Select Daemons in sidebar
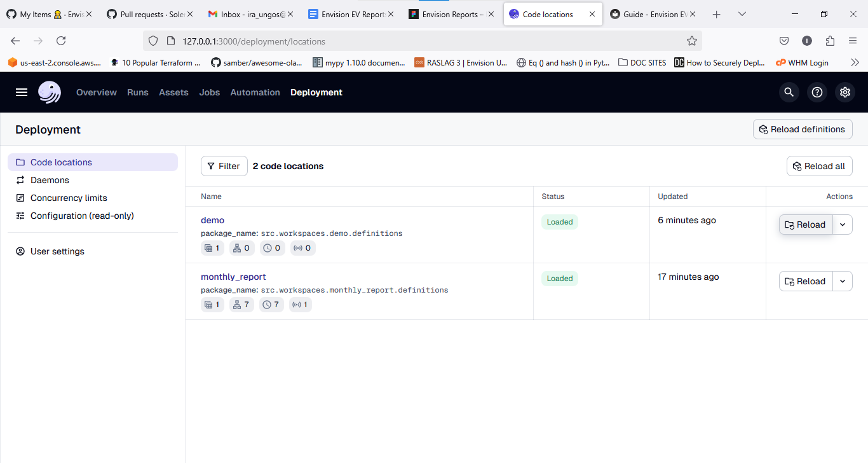Image resolution: width=868 pixels, height=463 pixels. (x=93, y=180)
